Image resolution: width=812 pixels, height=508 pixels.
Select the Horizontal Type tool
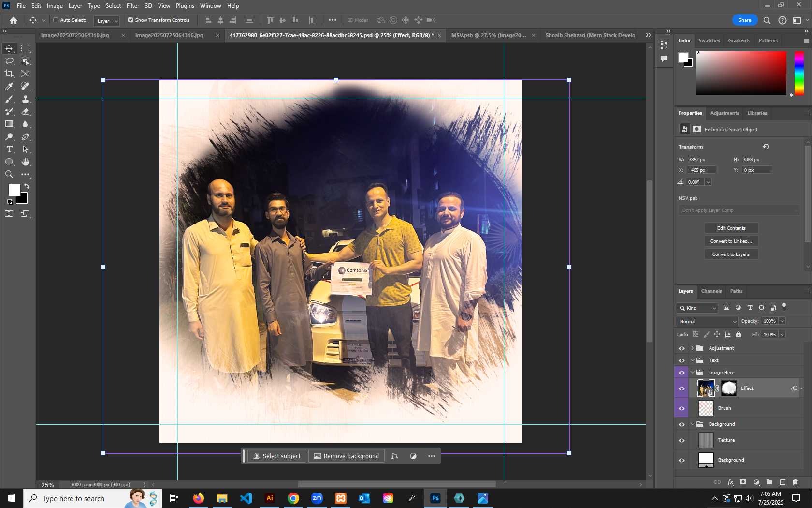click(9, 149)
